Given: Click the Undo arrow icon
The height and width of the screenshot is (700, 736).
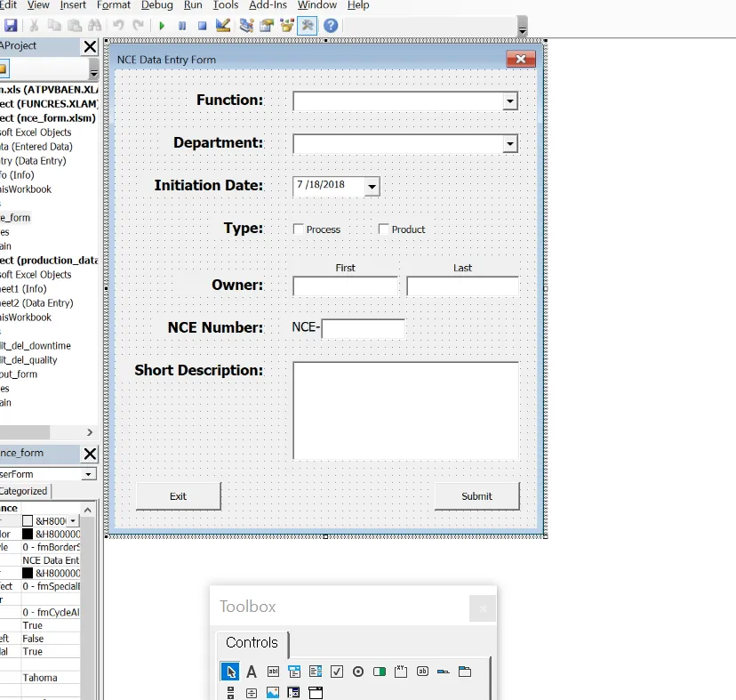Looking at the screenshot, I should [x=118, y=26].
